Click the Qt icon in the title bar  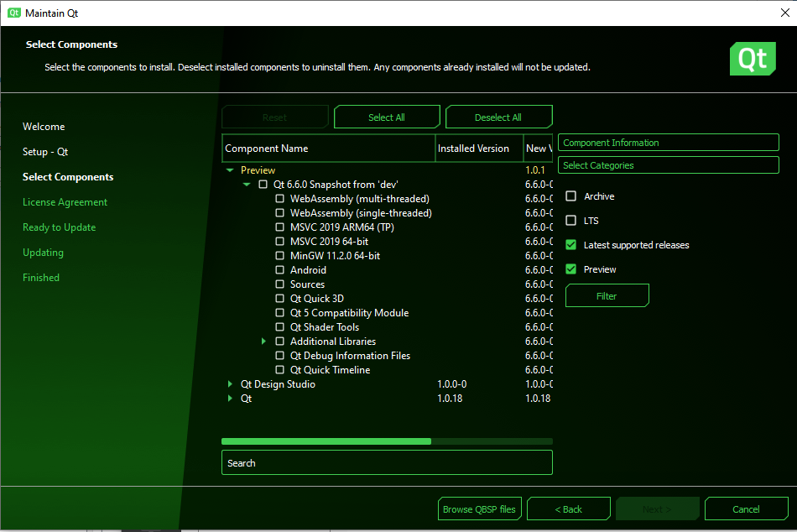(x=14, y=13)
